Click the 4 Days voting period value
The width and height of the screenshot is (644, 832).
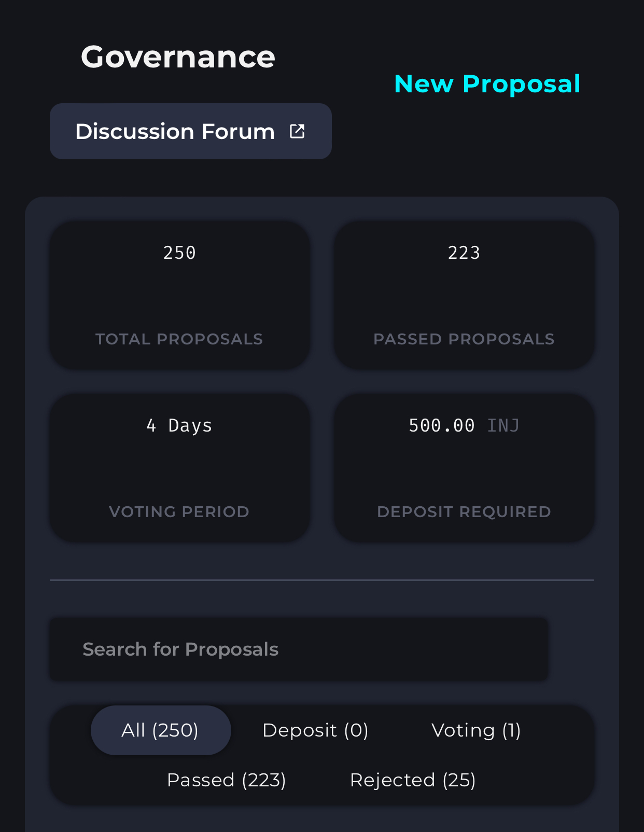[x=179, y=426]
